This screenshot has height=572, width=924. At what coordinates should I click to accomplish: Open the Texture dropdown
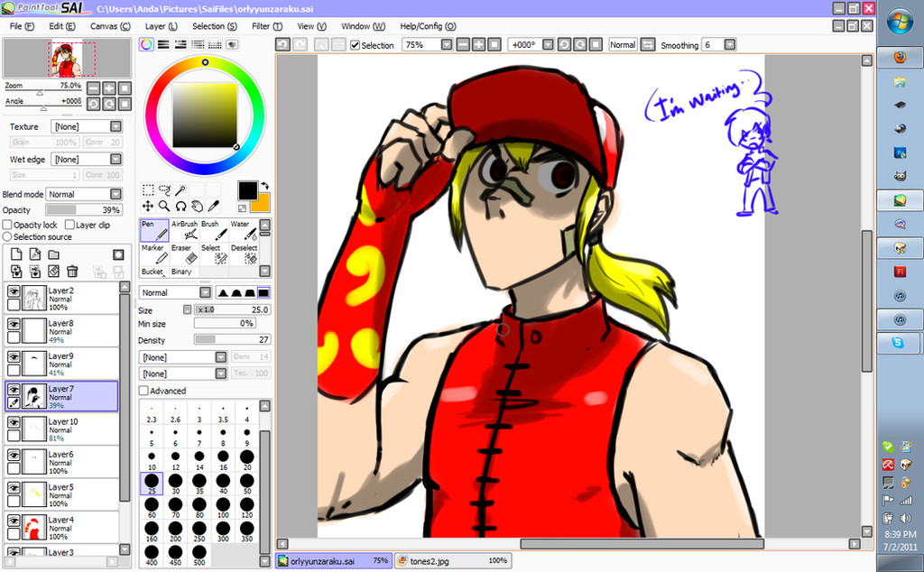pos(86,126)
